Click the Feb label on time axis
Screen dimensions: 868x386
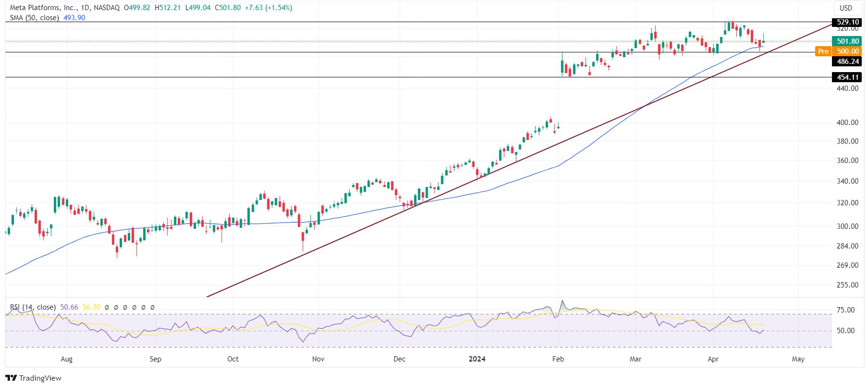[x=558, y=359]
